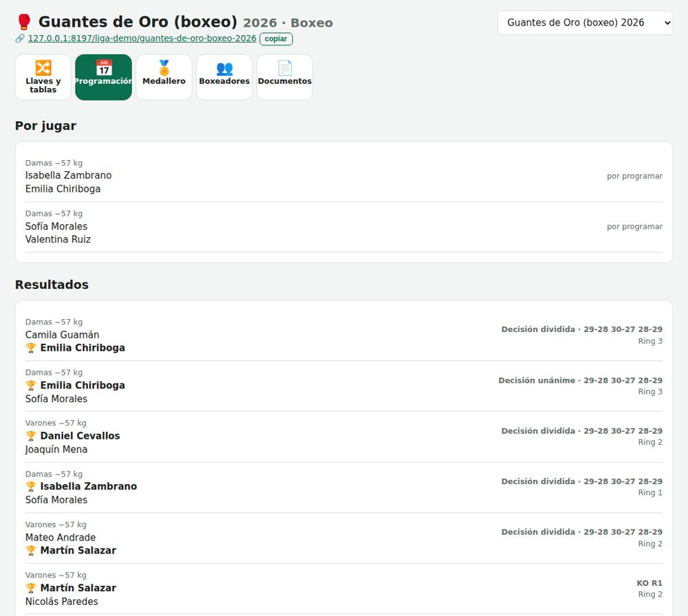Click the Ring 2 label in the KO R1 bout

click(650, 594)
